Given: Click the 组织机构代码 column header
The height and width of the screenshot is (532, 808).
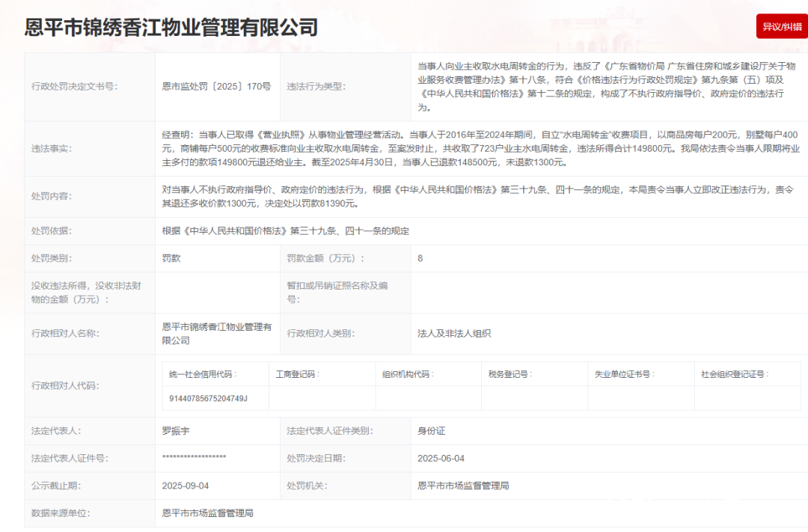Looking at the screenshot, I should pyautogui.click(x=408, y=374).
